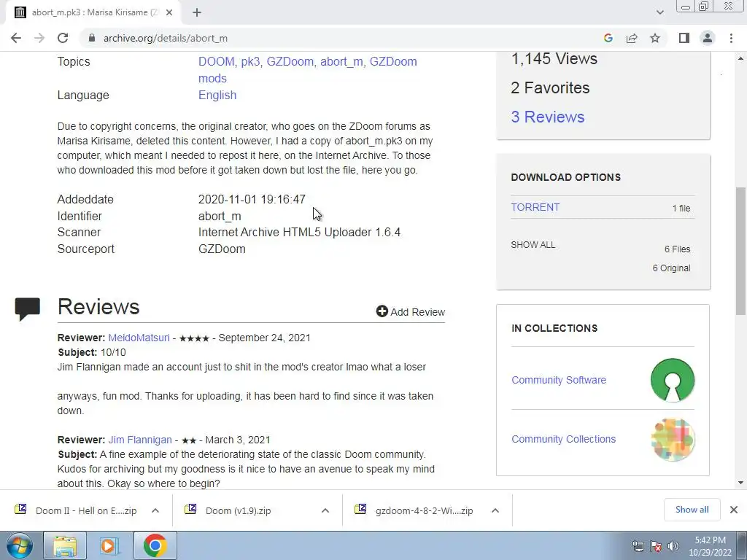Click the Chrome taskbar icon

coord(155,545)
